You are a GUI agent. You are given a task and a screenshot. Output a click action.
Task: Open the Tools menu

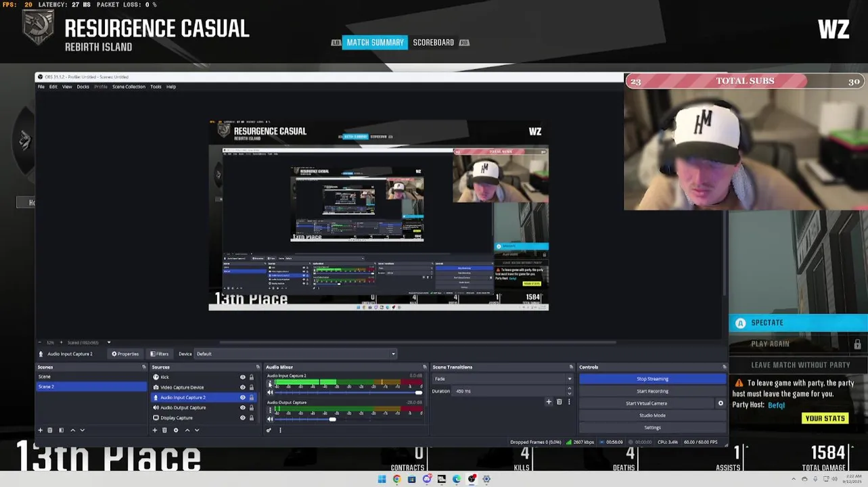click(x=156, y=87)
